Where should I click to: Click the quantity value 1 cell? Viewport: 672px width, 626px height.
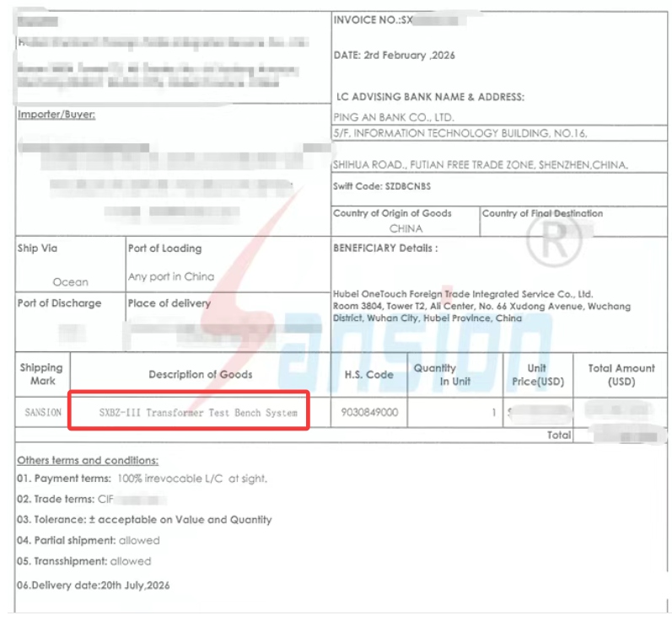click(493, 413)
